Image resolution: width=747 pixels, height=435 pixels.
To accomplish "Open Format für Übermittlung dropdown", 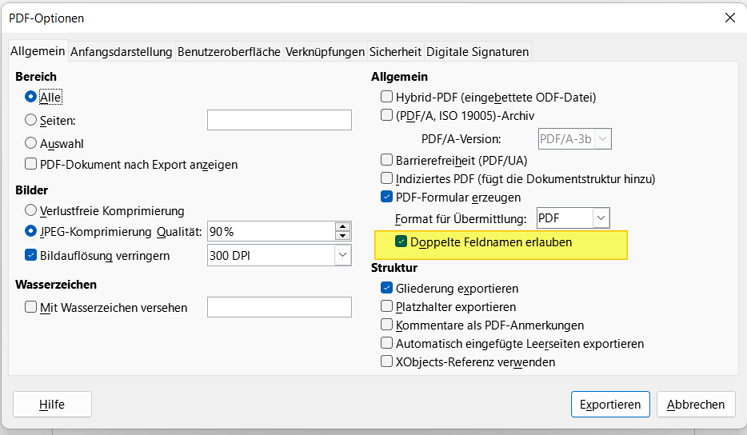I will click(x=600, y=218).
